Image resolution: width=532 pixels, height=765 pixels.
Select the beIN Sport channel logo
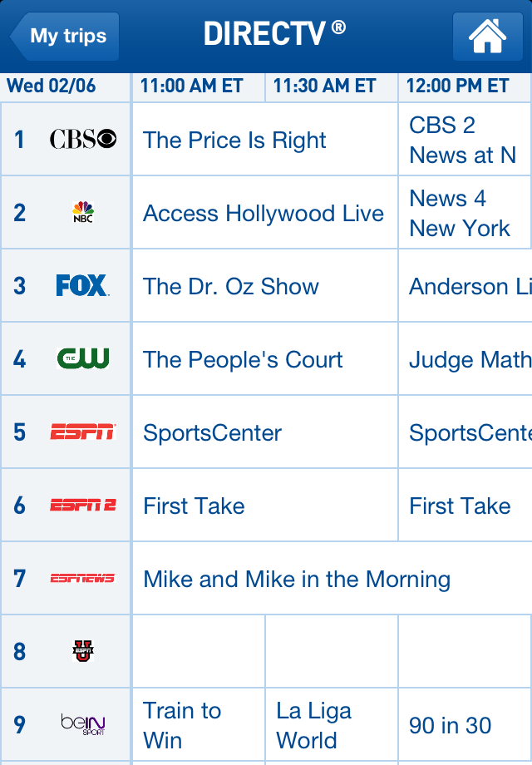[83, 724]
